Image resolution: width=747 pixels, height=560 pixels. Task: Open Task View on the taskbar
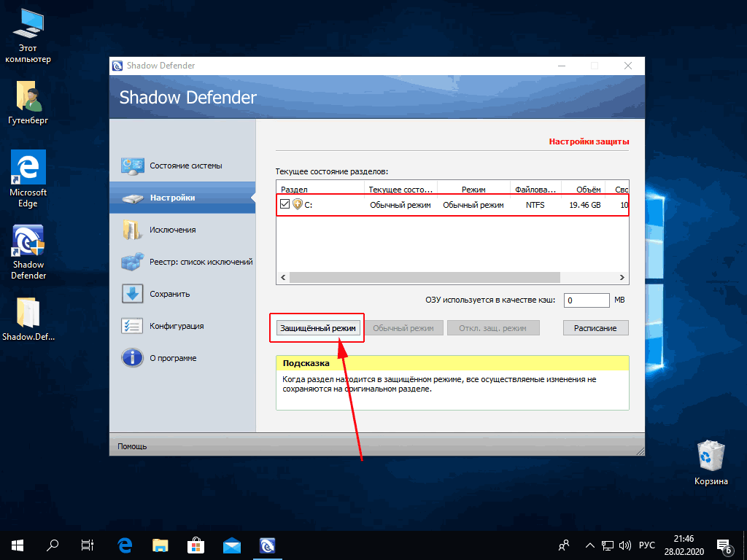pos(88,545)
